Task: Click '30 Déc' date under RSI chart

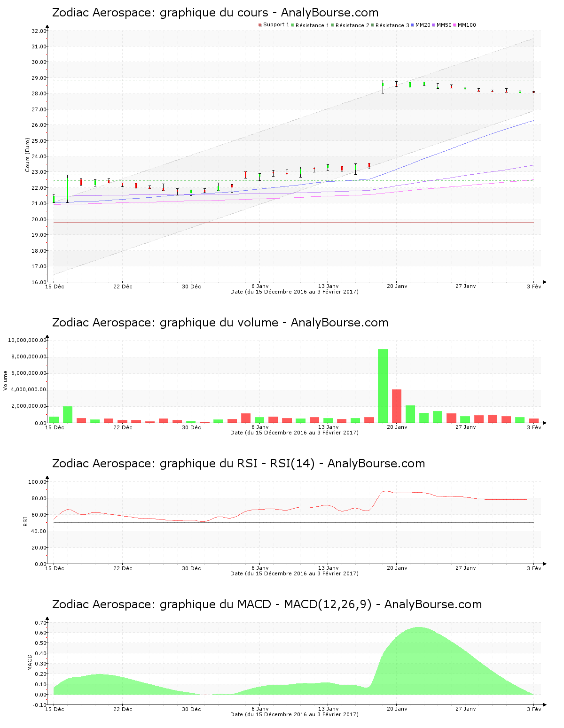Action: [192, 568]
